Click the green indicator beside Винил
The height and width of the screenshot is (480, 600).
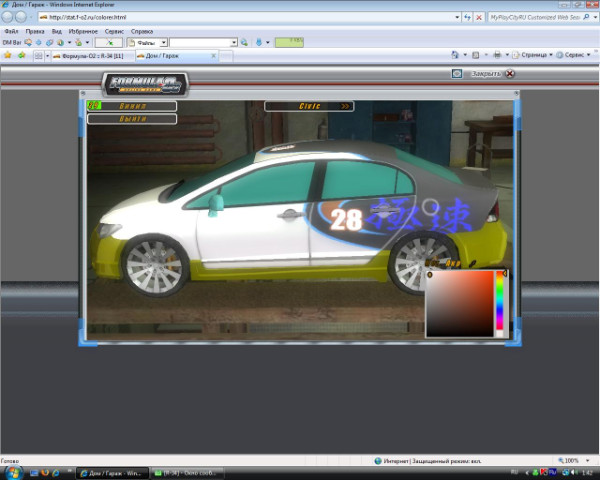point(94,105)
